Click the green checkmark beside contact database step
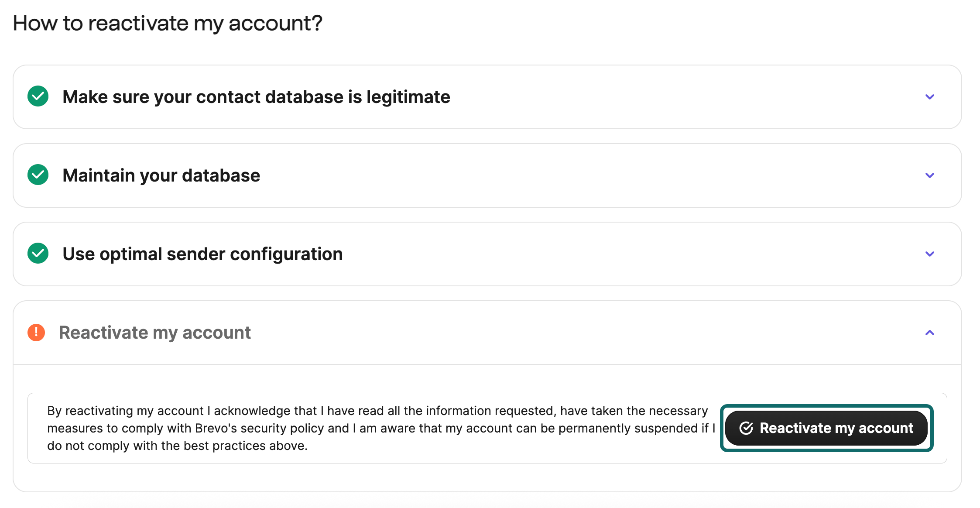980x508 pixels. pos(38,96)
